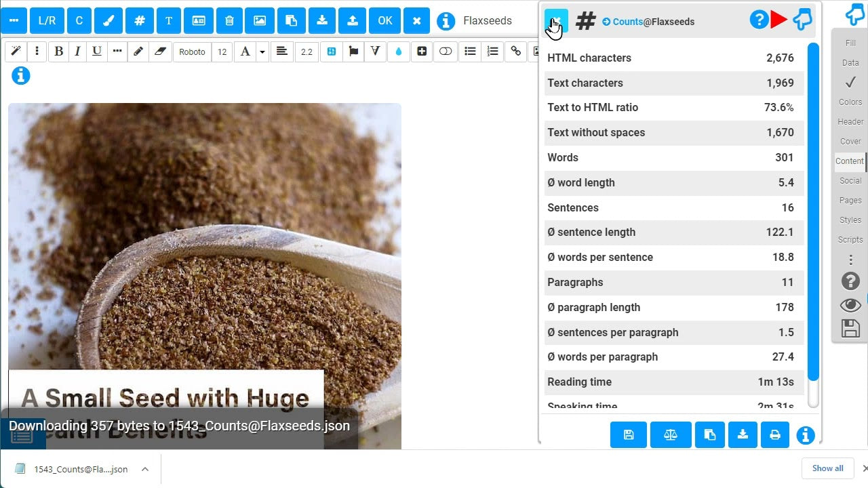Follow the Counts link in panel header
The height and width of the screenshot is (488, 868).
tap(628, 22)
